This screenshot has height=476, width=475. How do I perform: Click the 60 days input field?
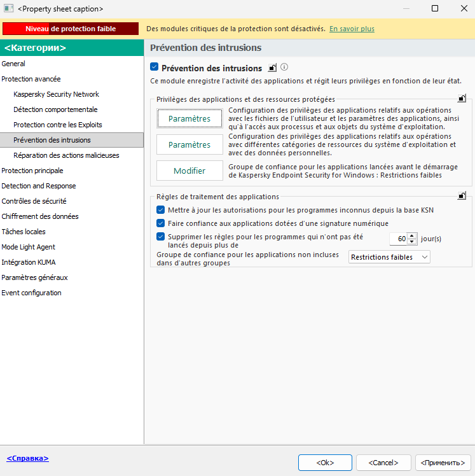[398, 239]
